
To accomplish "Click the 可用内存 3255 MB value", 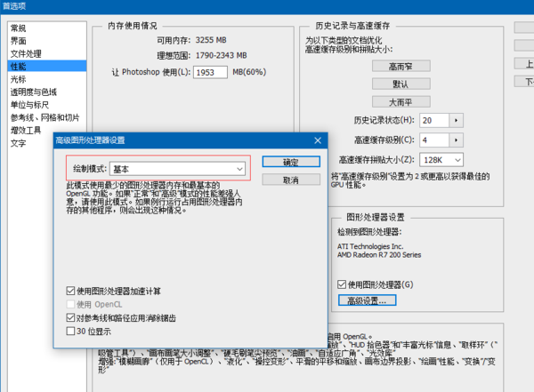I will (x=211, y=40).
